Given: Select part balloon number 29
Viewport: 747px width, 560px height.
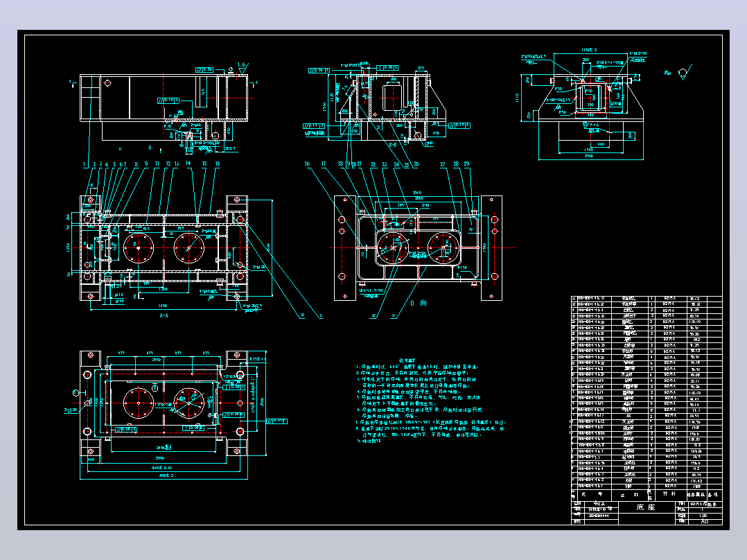Looking at the screenshot, I should click(x=466, y=164).
